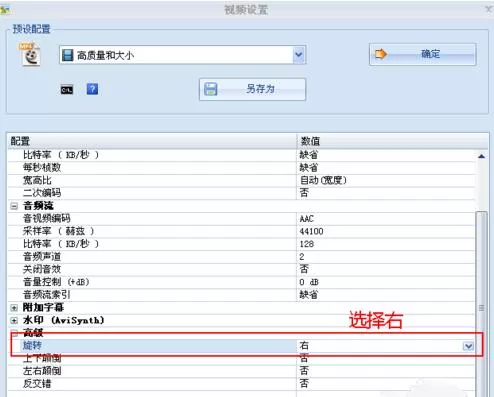Click the 另存为 button

click(252, 89)
